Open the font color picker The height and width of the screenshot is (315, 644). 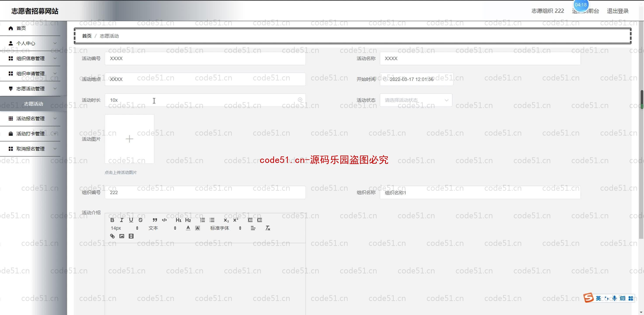pos(188,228)
